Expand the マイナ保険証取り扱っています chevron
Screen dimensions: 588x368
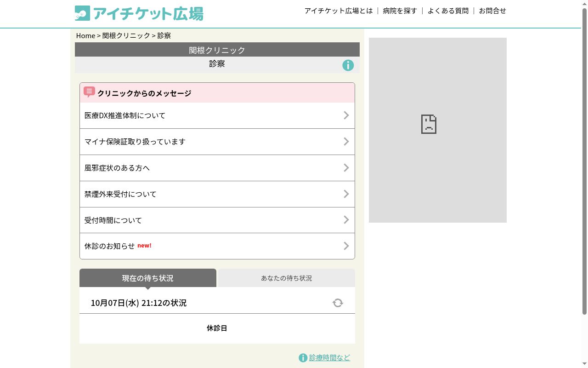pyautogui.click(x=346, y=142)
